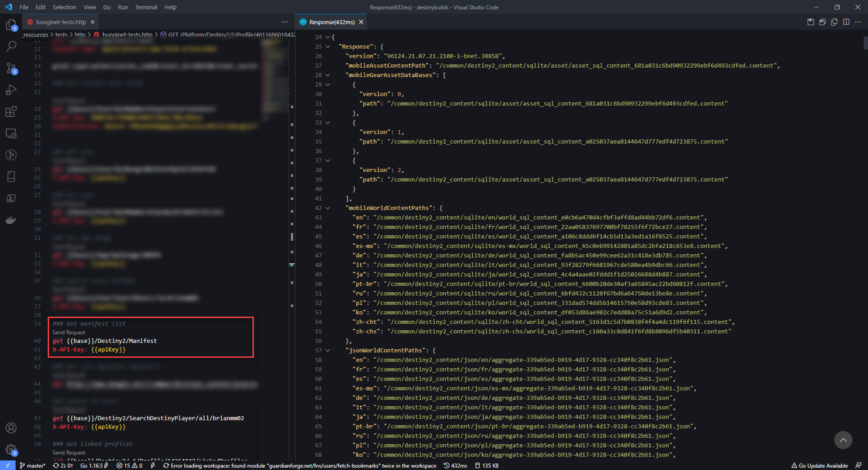This screenshot has width=868, height=470.
Task: Open the View menu
Action: (89, 7)
